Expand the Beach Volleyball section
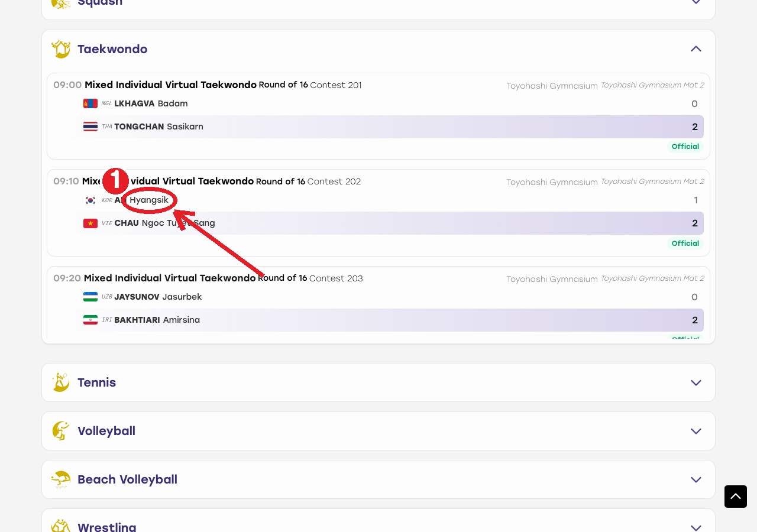Screen dimensions: 757x532 (x=696, y=479)
